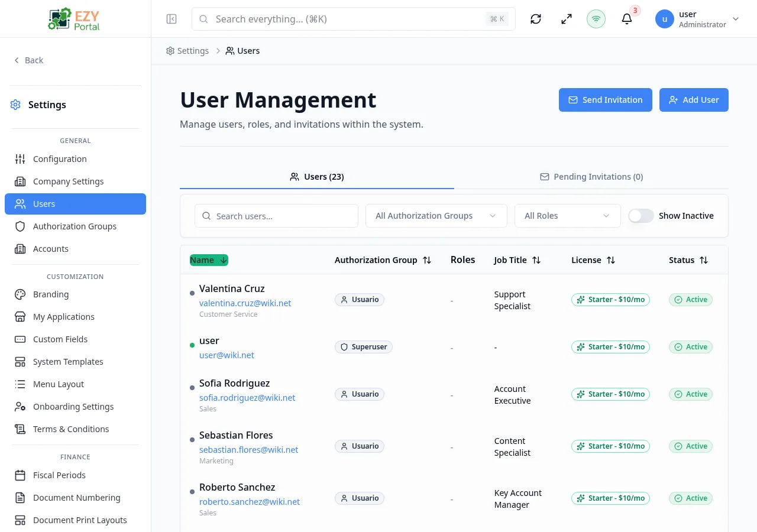Open the All Roles dropdown

tap(568, 216)
